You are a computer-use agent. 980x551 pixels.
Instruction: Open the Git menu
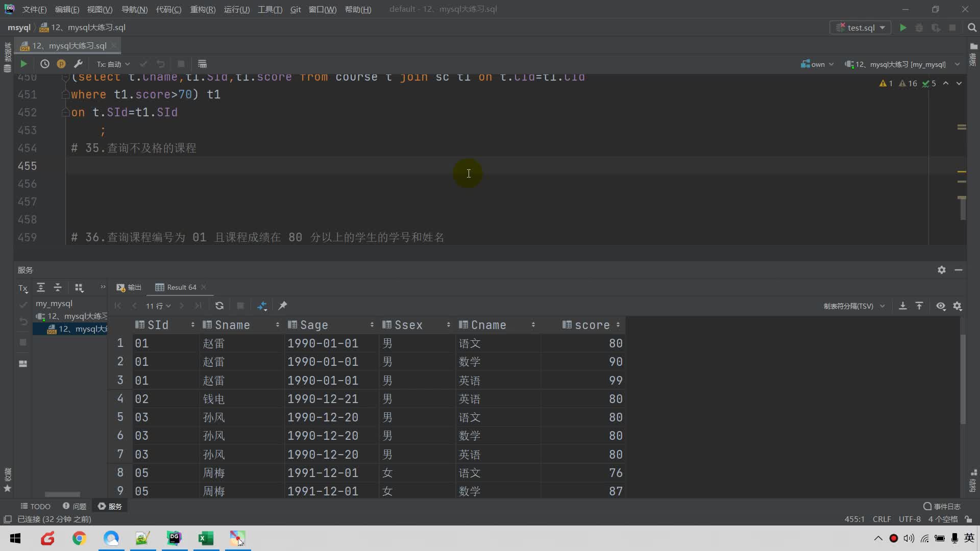coord(296,9)
